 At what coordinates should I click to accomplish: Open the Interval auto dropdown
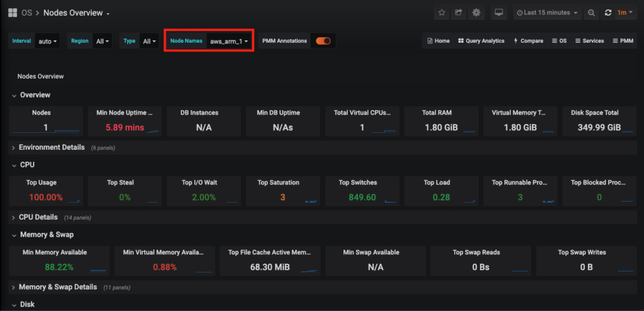tap(48, 42)
